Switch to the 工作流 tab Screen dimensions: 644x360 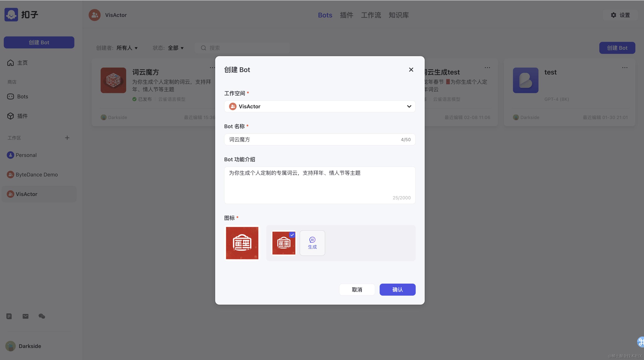pyautogui.click(x=371, y=15)
